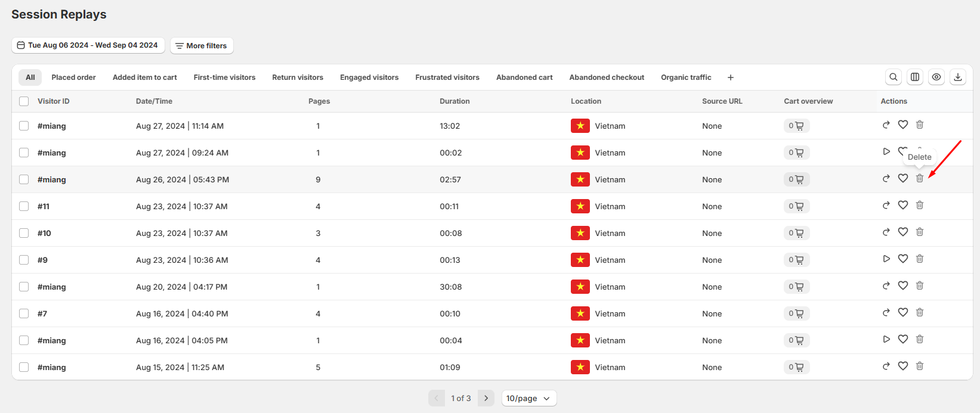This screenshot has height=413, width=980.
Task: Delete the Aug 26, 2024 05:43 PM session
Action: 919,178
